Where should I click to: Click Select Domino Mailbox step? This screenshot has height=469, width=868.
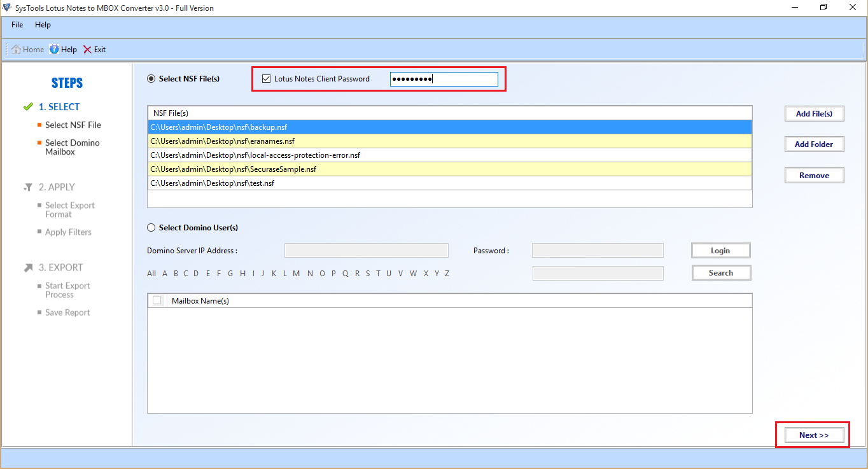(x=73, y=148)
